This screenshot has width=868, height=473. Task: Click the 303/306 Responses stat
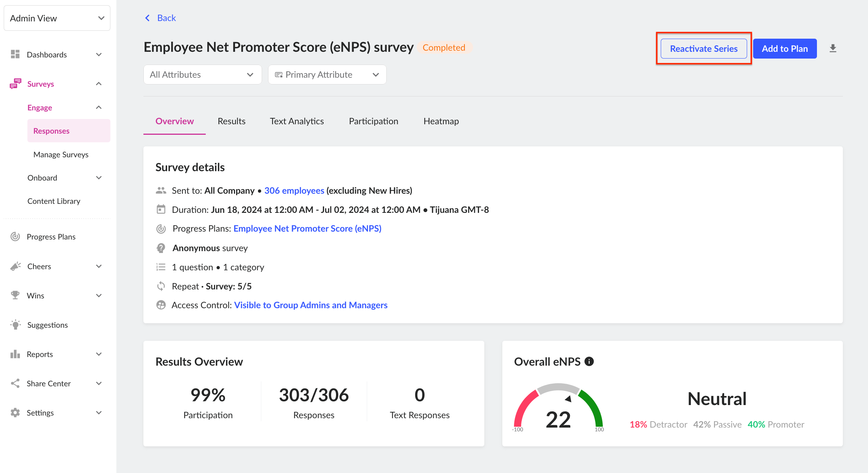[314, 403]
